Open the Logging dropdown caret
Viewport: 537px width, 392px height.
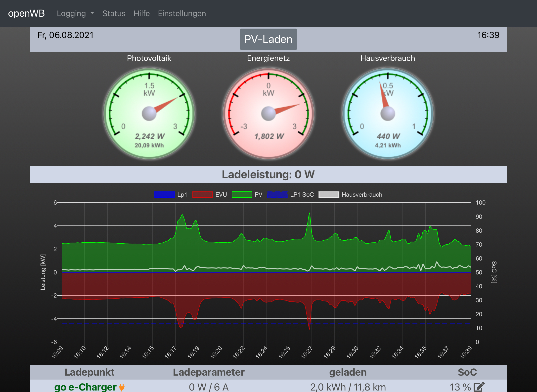(x=92, y=13)
